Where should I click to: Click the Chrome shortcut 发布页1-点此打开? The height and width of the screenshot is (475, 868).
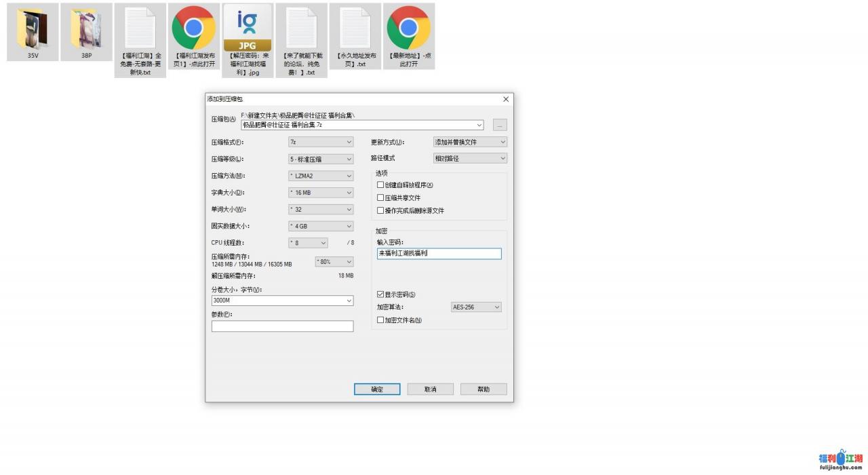pos(194,28)
